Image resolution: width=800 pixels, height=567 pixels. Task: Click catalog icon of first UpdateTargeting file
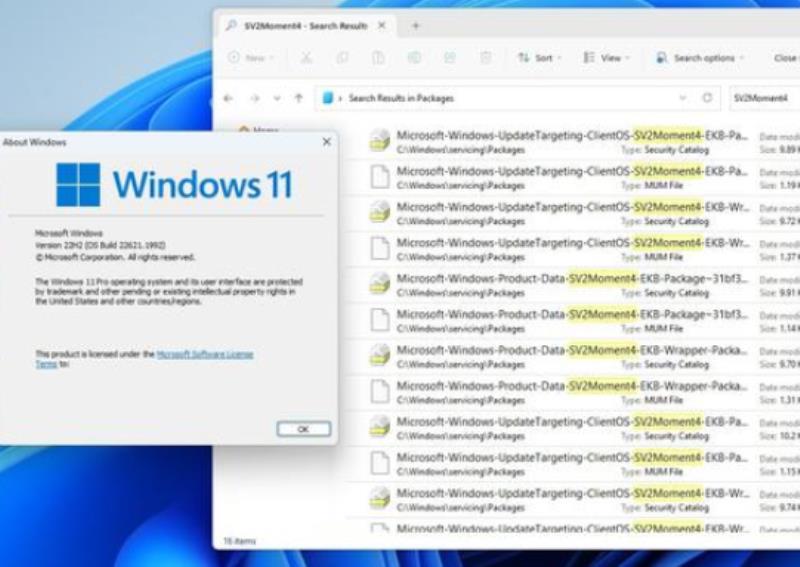(380, 140)
